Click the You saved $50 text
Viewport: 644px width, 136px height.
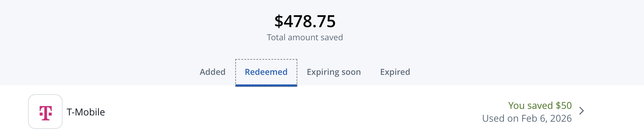[x=540, y=106]
